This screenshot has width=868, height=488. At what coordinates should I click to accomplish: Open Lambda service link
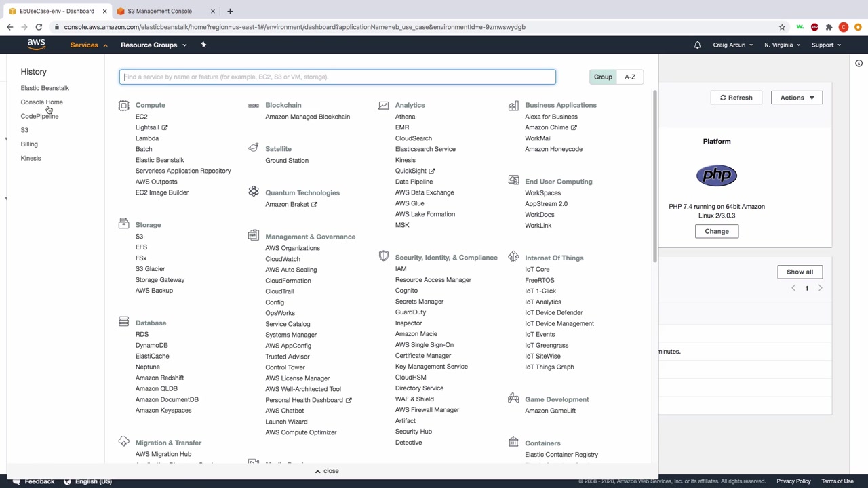click(x=147, y=138)
